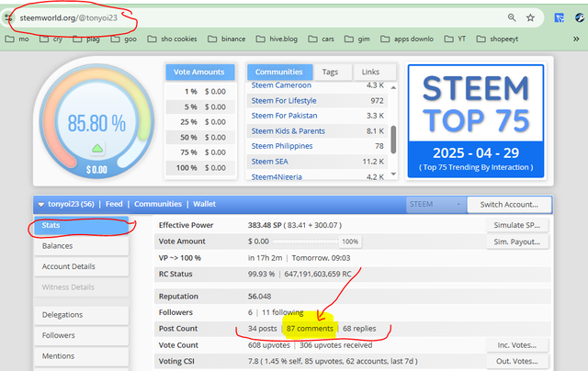Viewport: 588px width, 371px height.
Task: Open the round extension icon at toolbar edge
Action: (x=580, y=17)
